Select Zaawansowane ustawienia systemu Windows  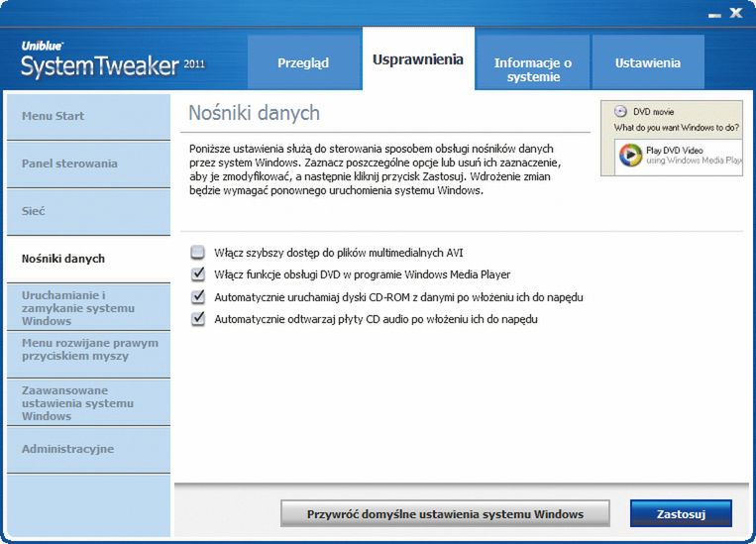[x=89, y=402]
